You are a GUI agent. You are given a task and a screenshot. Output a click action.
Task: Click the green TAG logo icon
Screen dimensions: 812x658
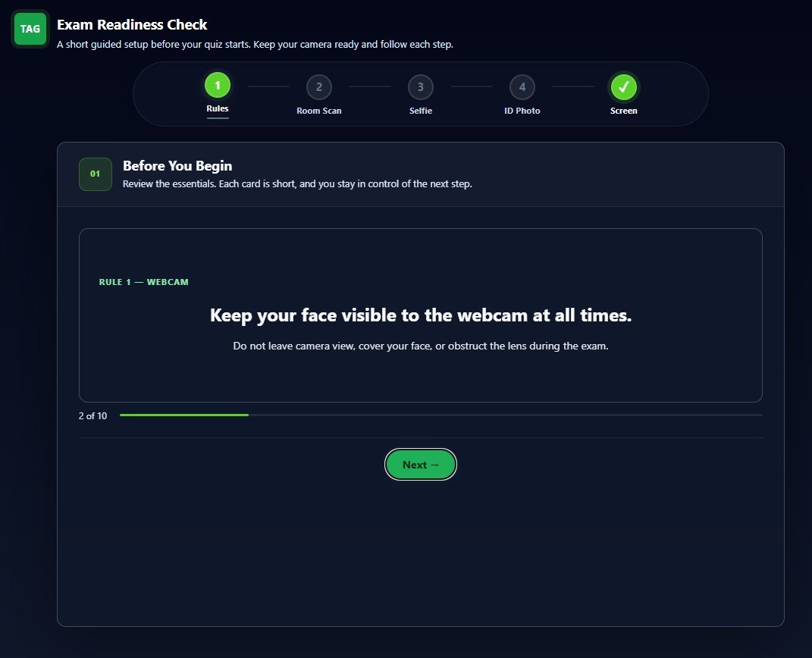30,29
